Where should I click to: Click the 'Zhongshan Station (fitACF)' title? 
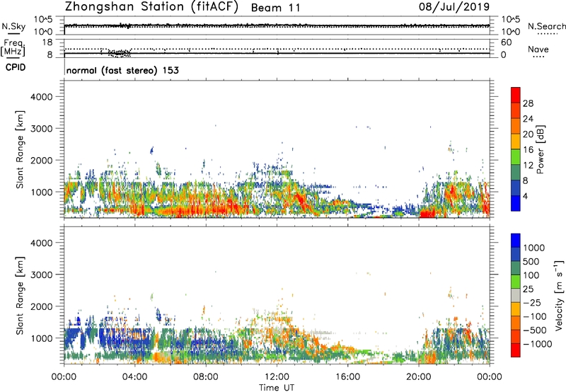click(151, 7)
